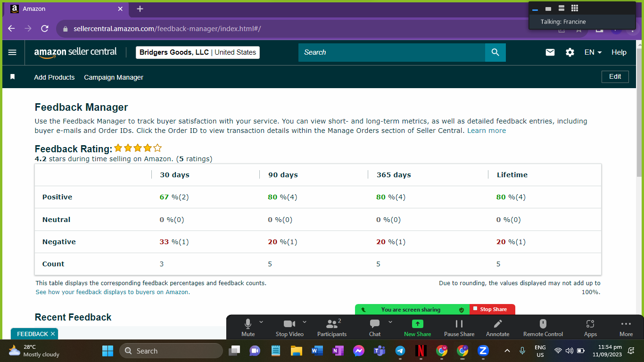Stop video in the Zoom toolbar
Screen dimensions: 644x362
click(x=289, y=328)
